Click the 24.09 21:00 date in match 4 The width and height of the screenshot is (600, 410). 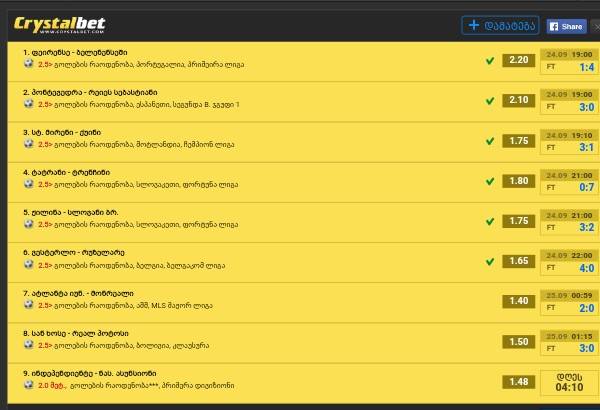point(569,175)
